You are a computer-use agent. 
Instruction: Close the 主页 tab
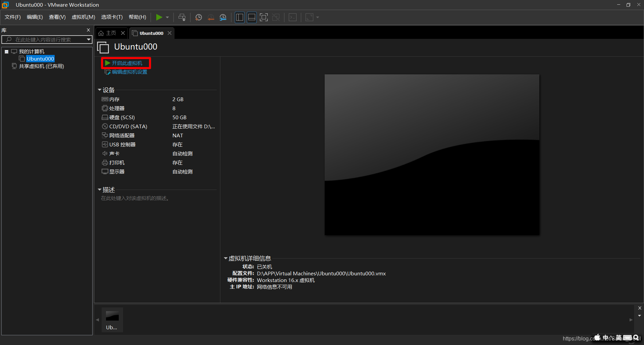point(123,33)
